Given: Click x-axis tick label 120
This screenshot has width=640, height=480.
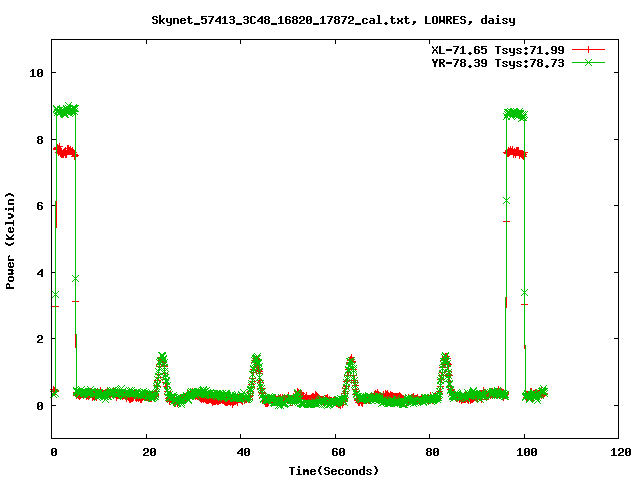Looking at the screenshot, I should 620,452.
